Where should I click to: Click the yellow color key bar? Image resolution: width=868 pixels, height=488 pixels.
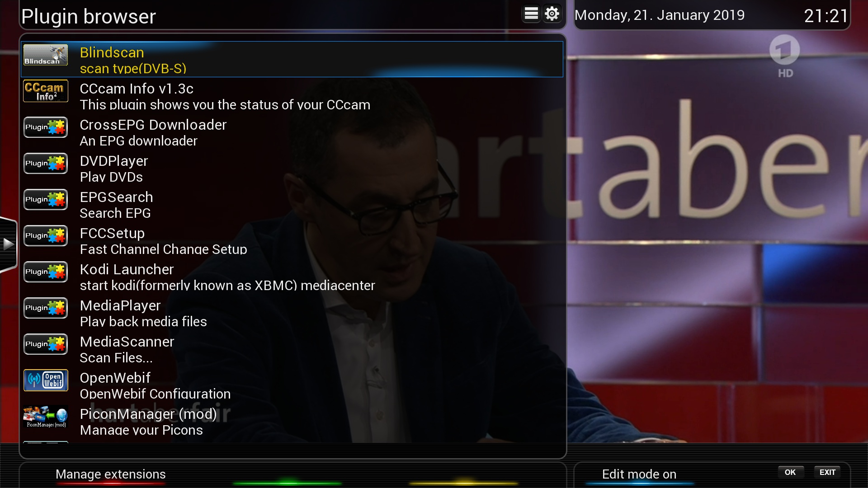click(x=464, y=483)
